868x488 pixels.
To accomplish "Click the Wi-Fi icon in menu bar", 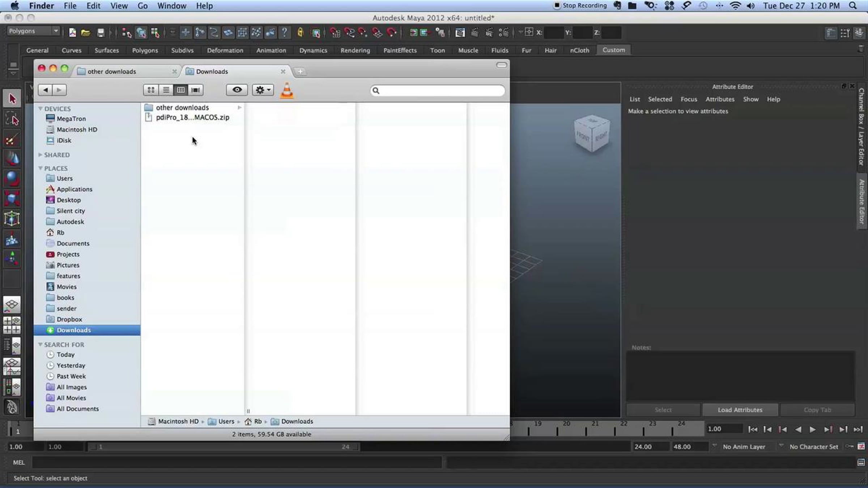I will 735,6.
